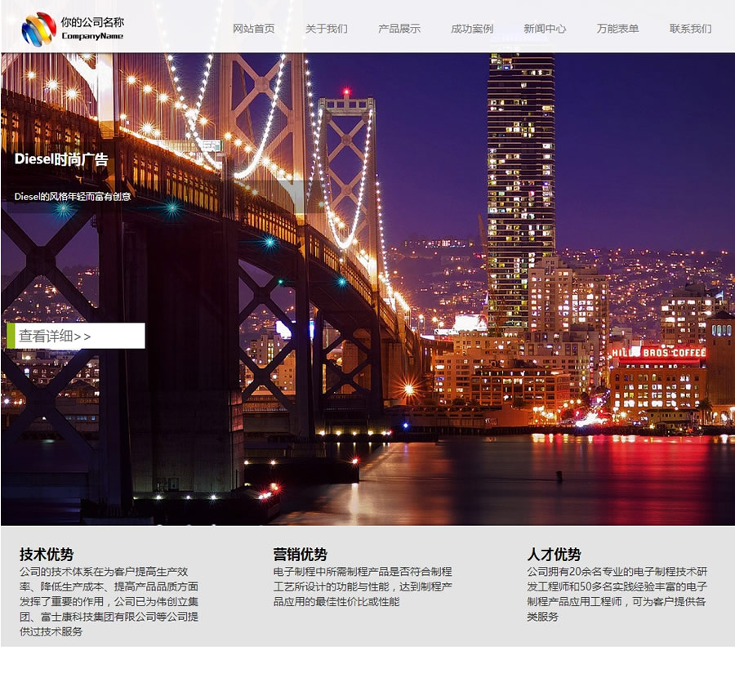Click the Diesel时尚广告 banner title
This screenshot has width=735, height=700.
pos(61,159)
